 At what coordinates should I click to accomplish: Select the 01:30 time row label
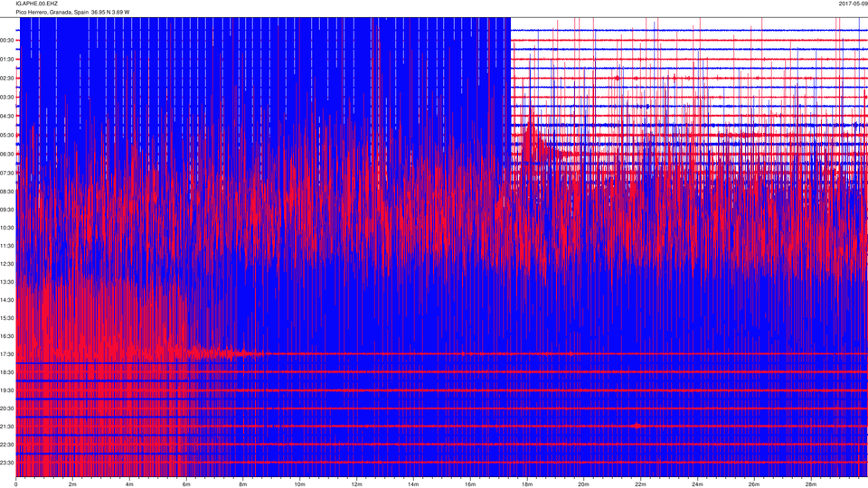[7, 60]
